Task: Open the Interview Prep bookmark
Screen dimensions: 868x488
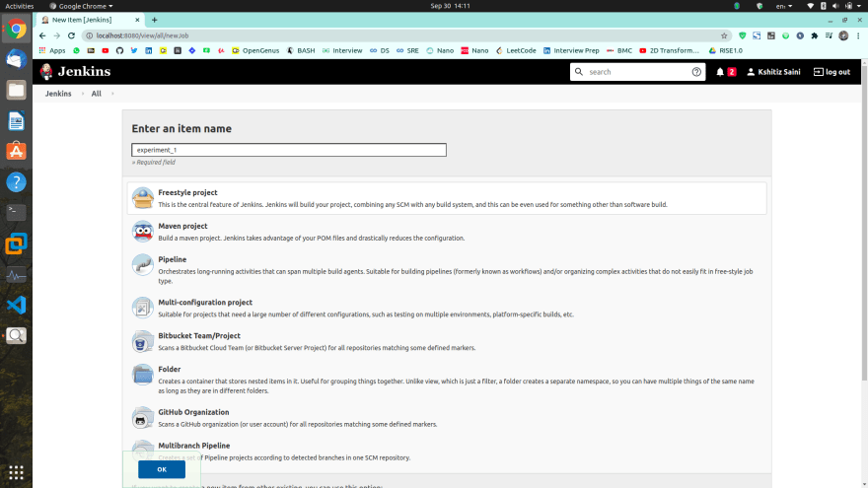Action: (571, 50)
